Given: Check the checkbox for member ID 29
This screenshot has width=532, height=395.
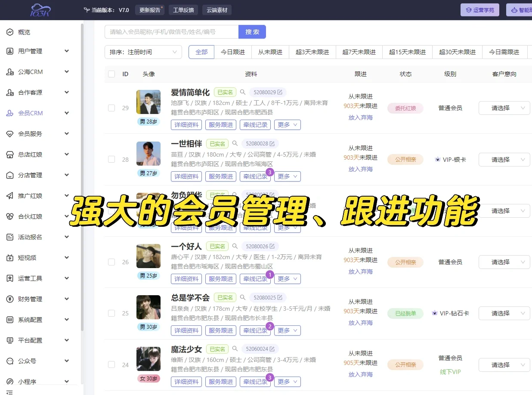Looking at the screenshot, I should click(x=111, y=108).
